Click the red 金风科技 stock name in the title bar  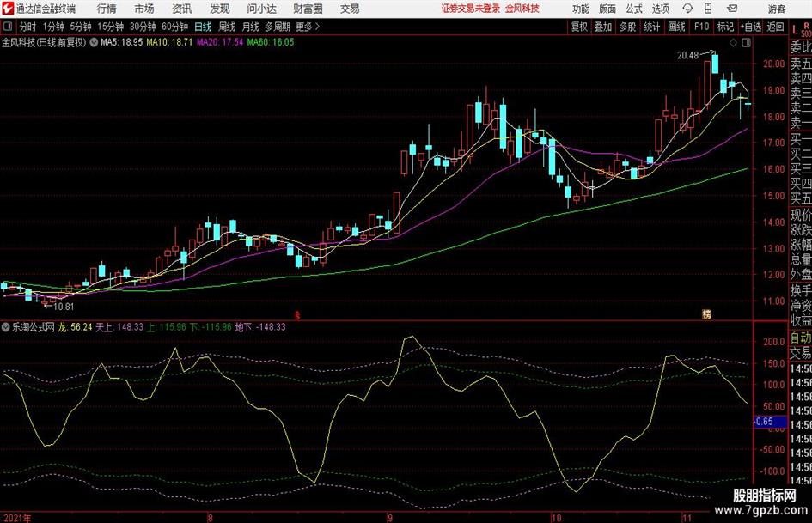tap(522, 9)
